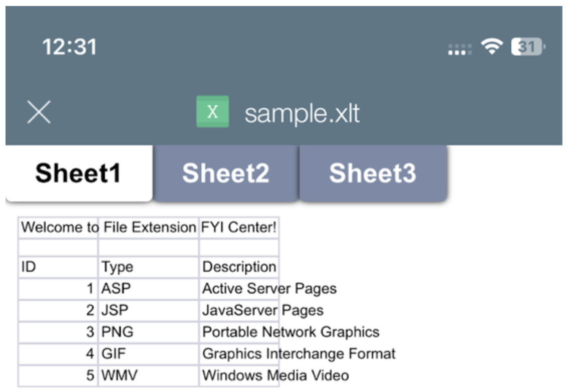The height and width of the screenshot is (392, 570).
Task: Close the sample.xlt file viewer
Action: [x=39, y=112]
